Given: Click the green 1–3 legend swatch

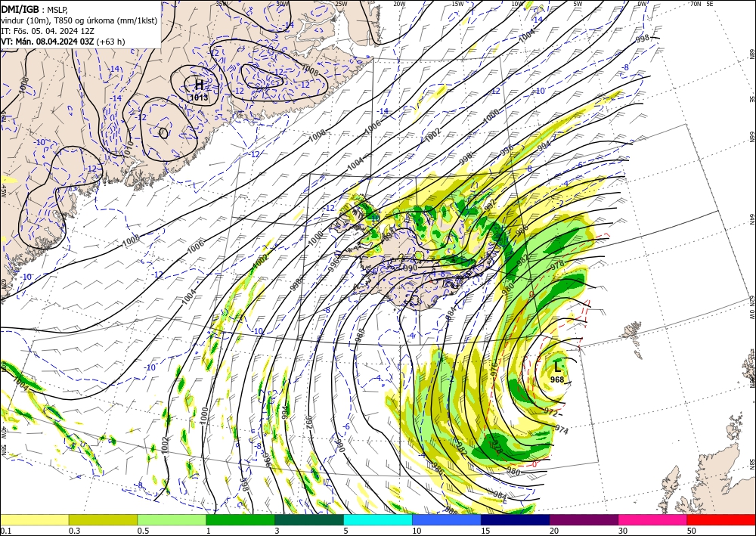Looking at the screenshot, I should (x=240, y=519).
